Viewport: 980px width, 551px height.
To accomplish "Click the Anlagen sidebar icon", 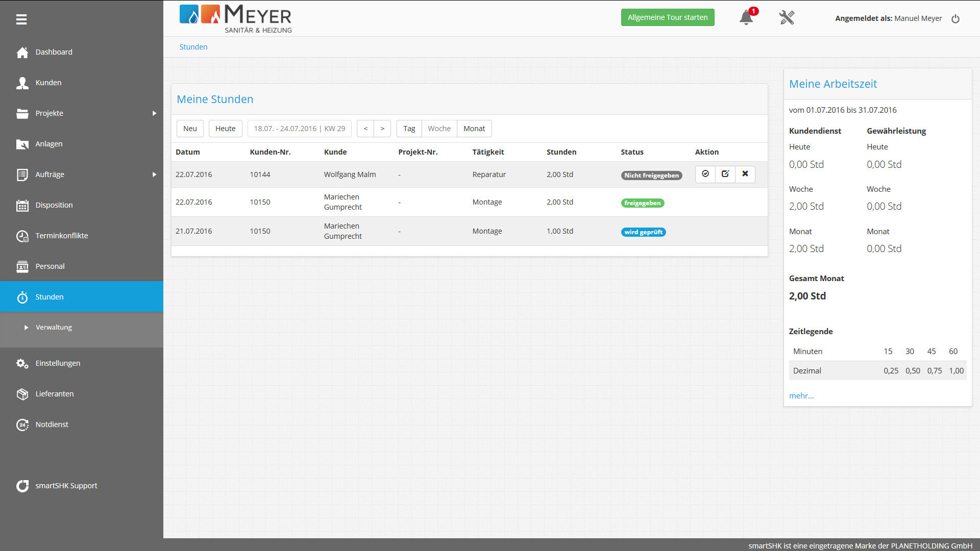I will 22,144.
